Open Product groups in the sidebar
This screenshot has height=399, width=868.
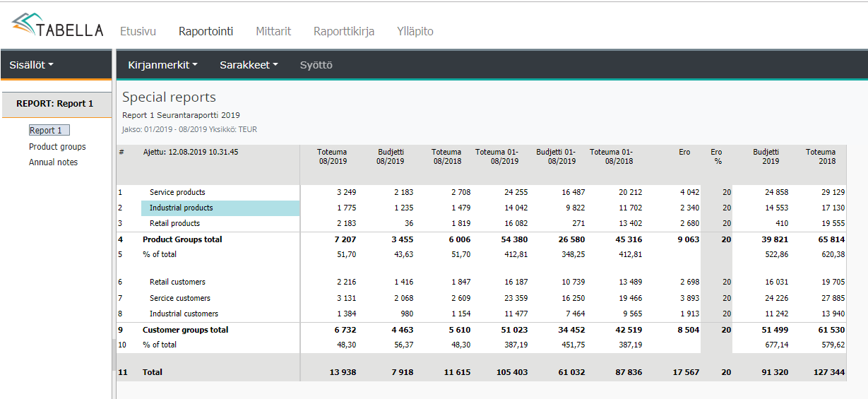[57, 147]
